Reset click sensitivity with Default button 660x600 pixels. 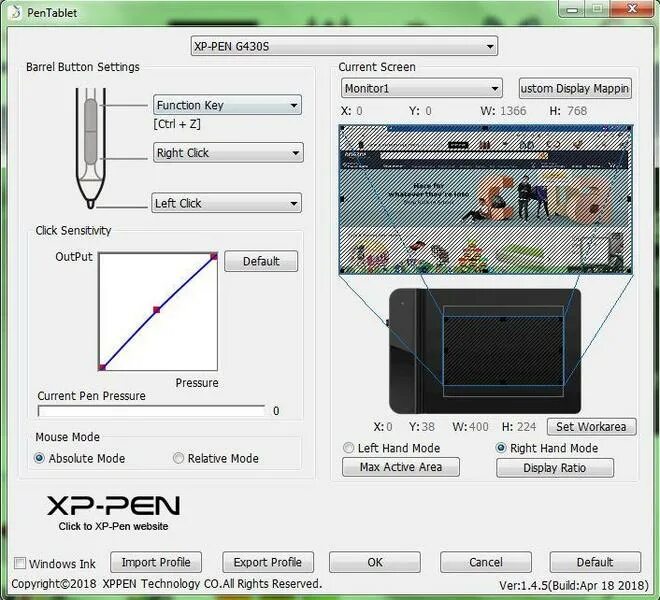pyautogui.click(x=261, y=261)
